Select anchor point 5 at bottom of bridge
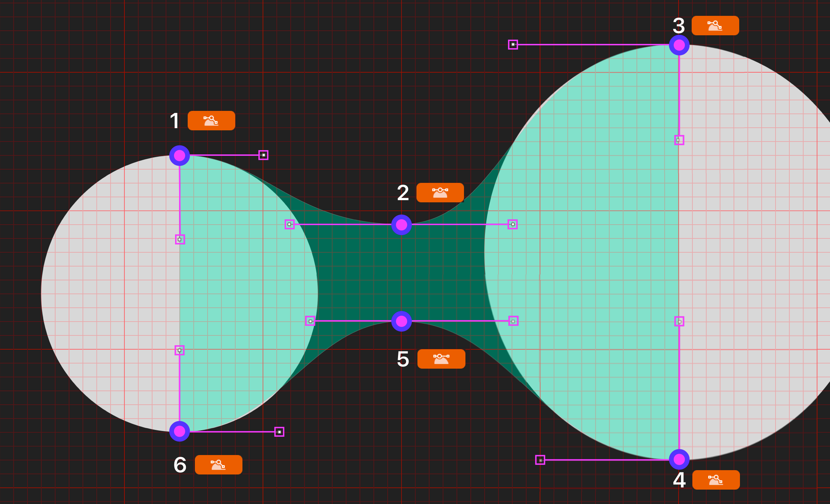This screenshot has width=830, height=504. 401,321
